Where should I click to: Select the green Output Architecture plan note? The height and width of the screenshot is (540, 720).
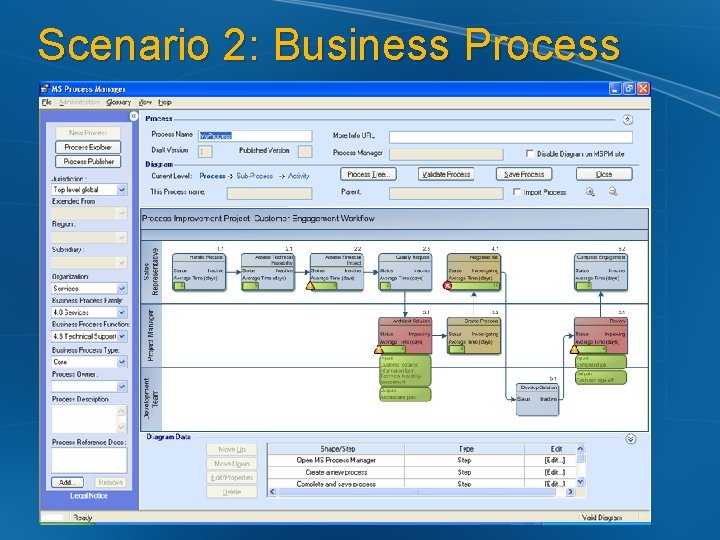[x=405, y=394]
